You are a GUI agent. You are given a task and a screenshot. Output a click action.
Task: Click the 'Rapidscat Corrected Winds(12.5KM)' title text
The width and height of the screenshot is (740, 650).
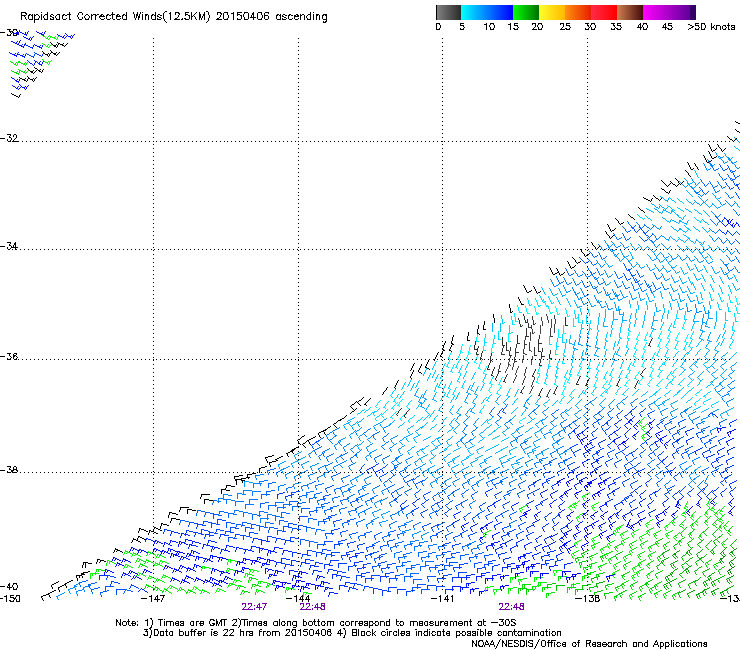[115, 17]
